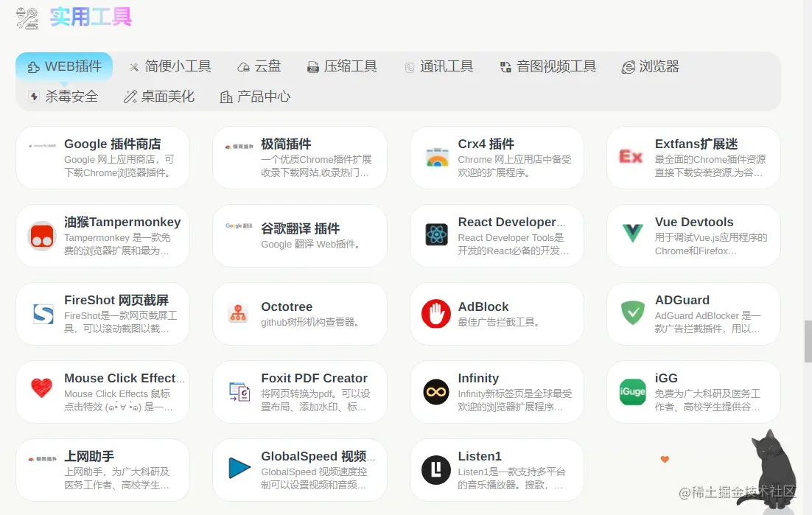Click the GlobalSpeed blue play icon
812x515 pixels.
(x=239, y=468)
